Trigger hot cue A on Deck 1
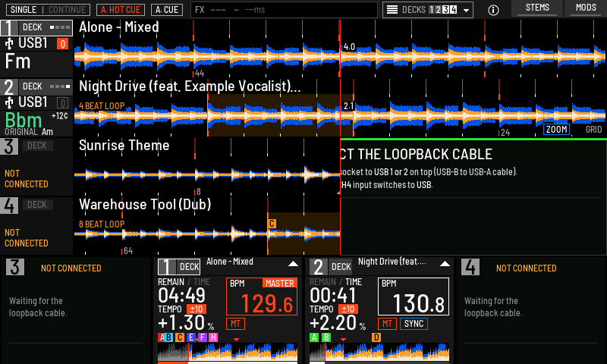This screenshot has height=364, width=607. (x=161, y=337)
